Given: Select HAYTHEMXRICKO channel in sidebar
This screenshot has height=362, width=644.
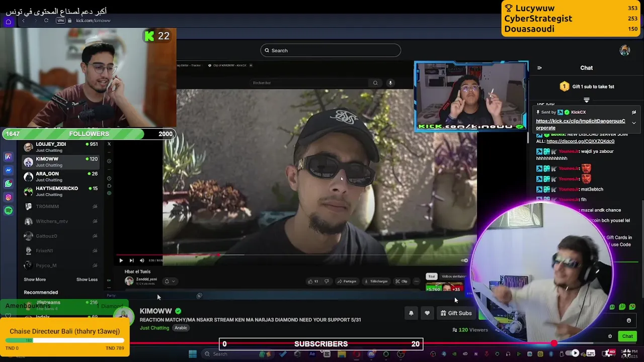Looking at the screenshot, I should [60, 191].
